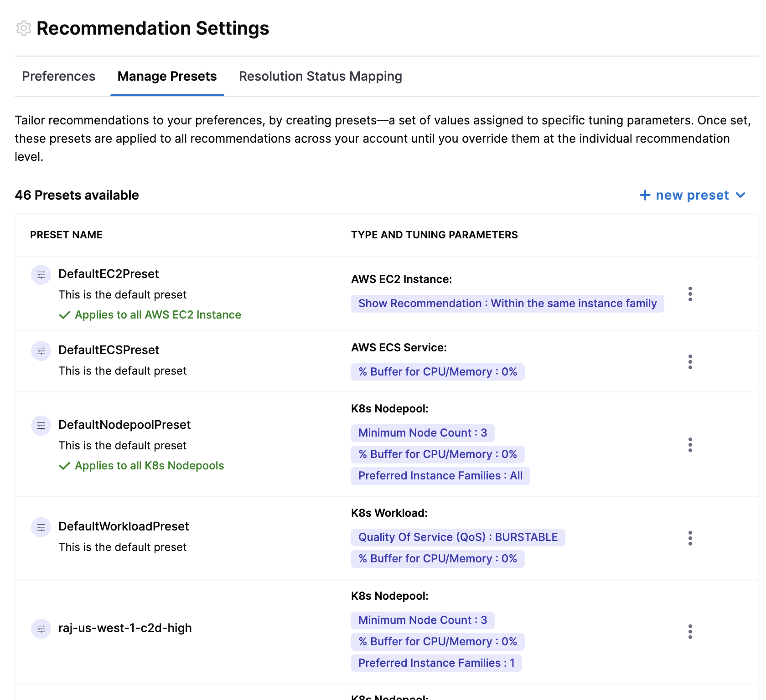Click the DefaultWorkloadPreset sliders icon

(41, 527)
